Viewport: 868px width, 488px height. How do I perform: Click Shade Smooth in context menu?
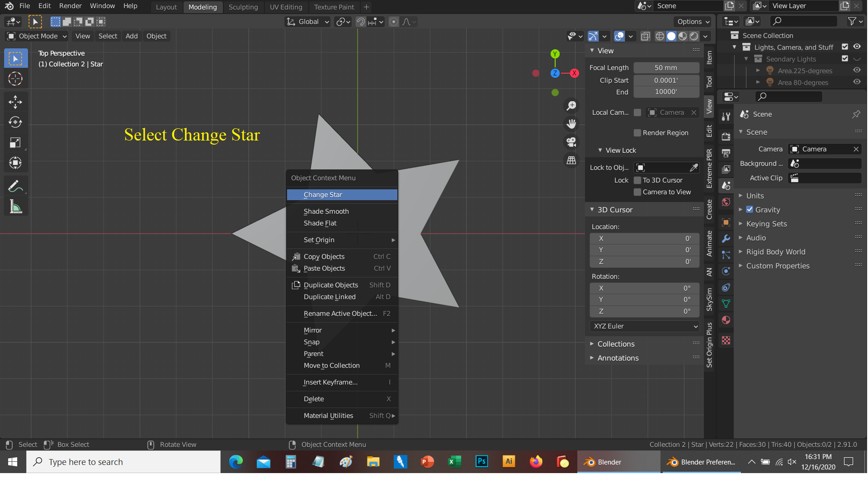point(326,211)
